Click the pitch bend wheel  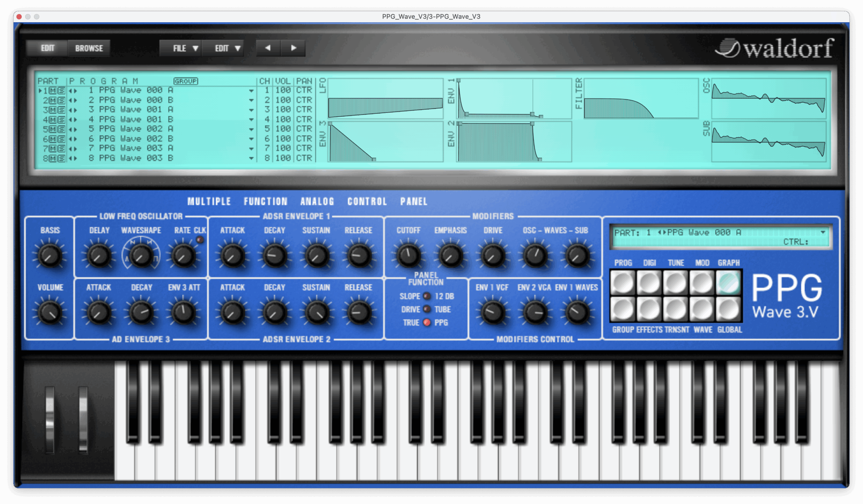pos(50,420)
